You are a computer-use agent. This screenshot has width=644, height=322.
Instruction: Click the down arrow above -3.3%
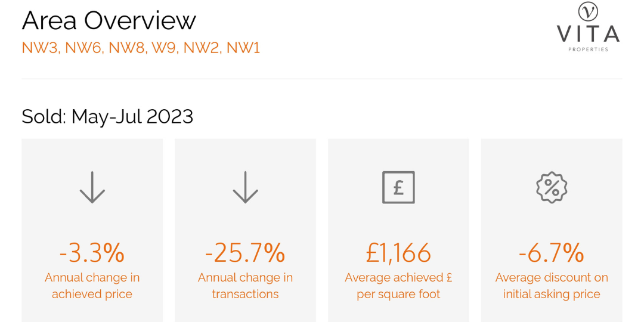(x=92, y=187)
